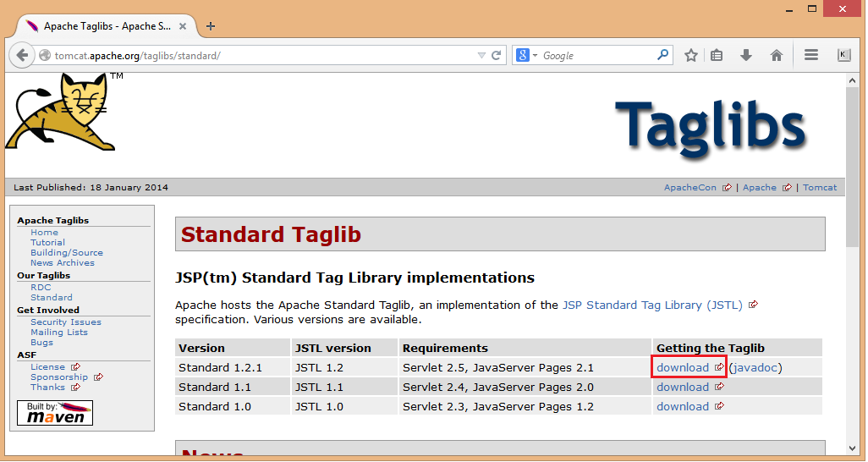
Task: Click 'Servlet 2.3, JavaServer Pages 1.2' cell
Action: pyautogui.click(x=525, y=407)
